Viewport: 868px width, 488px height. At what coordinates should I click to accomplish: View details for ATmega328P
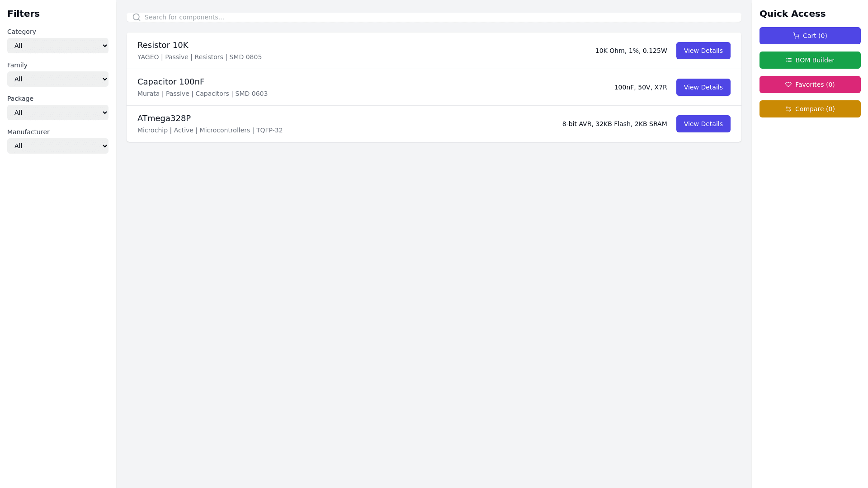pos(703,124)
